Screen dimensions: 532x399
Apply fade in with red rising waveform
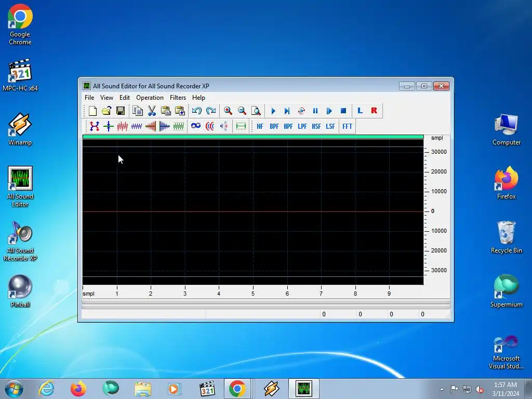[150, 126]
